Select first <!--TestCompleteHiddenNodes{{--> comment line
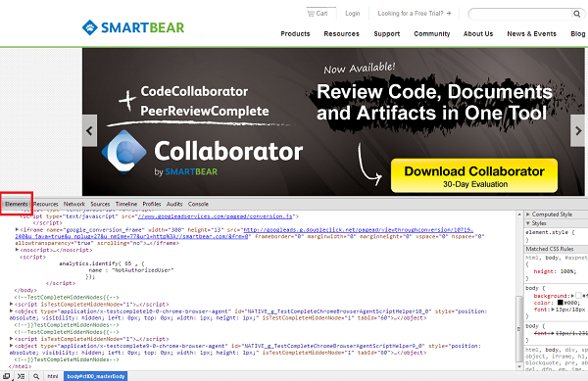This screenshot has height=381, width=588. [67, 297]
